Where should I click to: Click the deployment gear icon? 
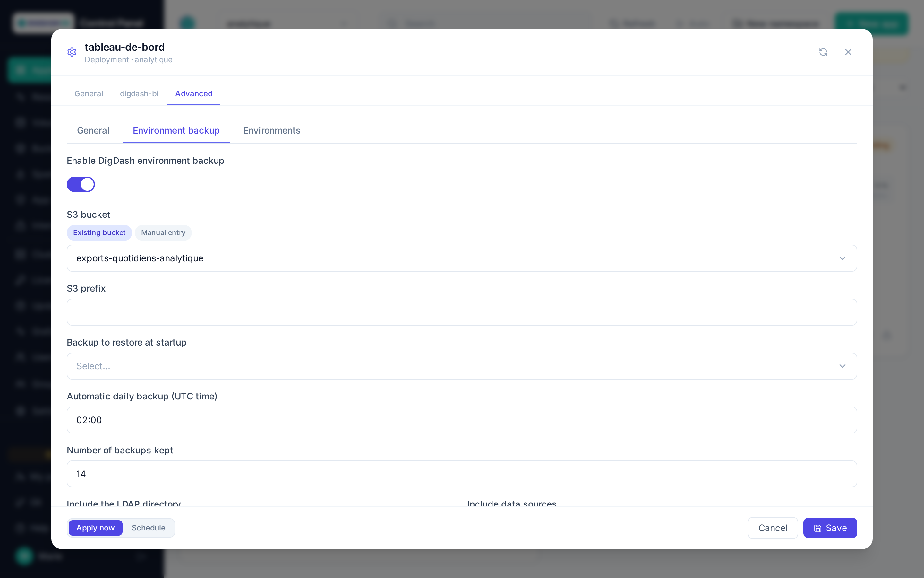point(72,52)
